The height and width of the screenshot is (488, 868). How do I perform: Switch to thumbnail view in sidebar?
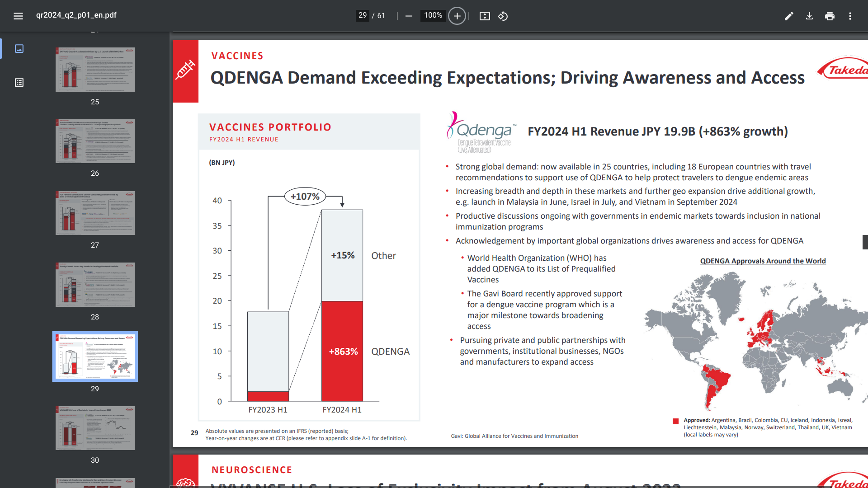click(19, 48)
